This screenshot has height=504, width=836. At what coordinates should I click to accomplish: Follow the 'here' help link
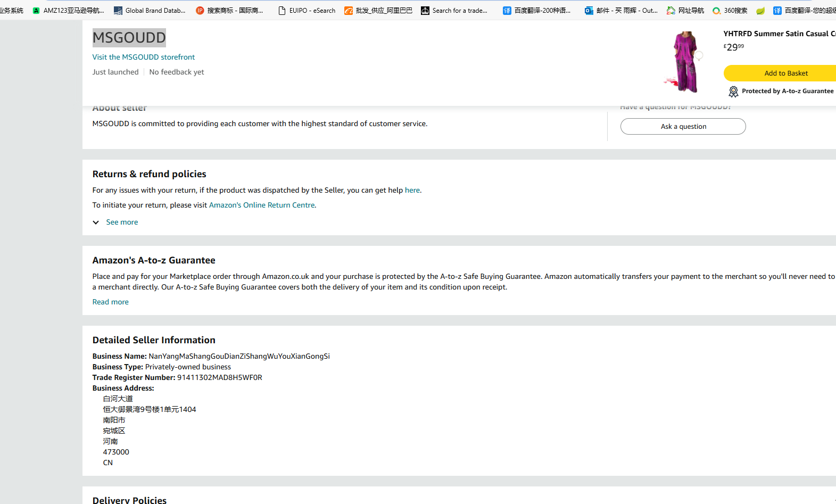(412, 190)
